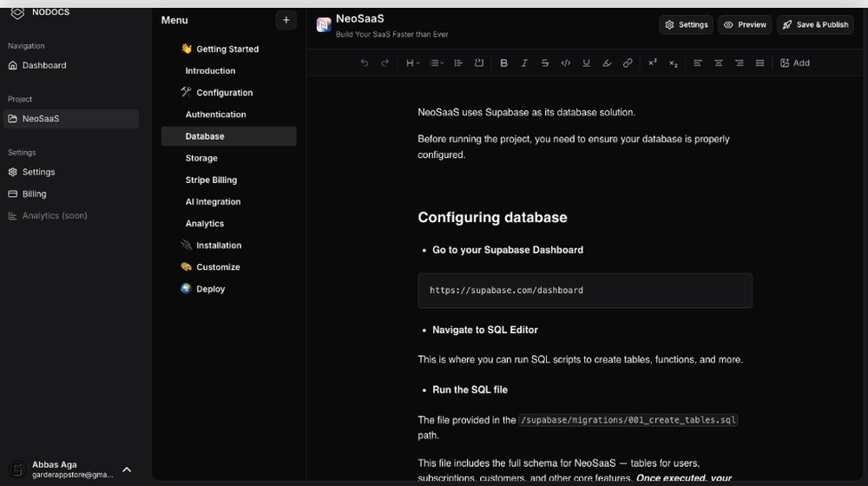Click the Add image button
This screenshot has width=868, height=486.
(795, 63)
